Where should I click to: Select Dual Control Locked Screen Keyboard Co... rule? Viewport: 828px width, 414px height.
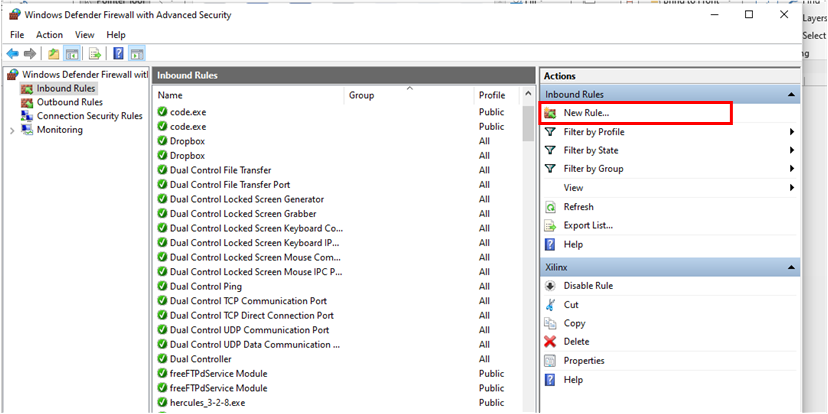(256, 228)
